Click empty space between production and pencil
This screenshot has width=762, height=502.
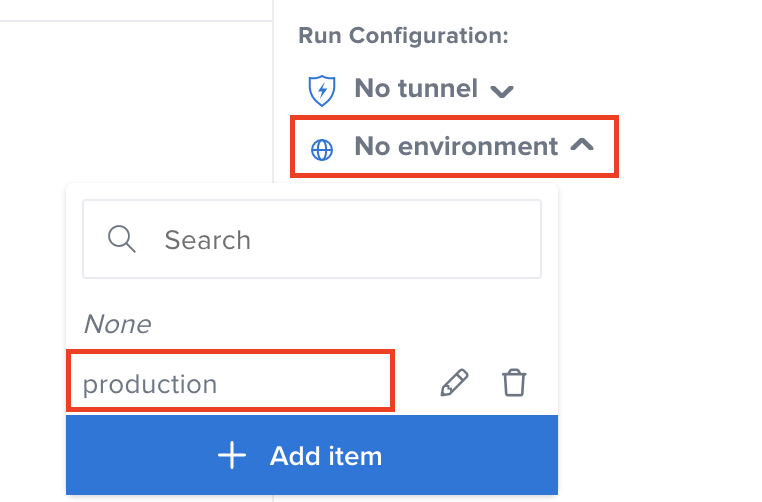click(x=414, y=383)
